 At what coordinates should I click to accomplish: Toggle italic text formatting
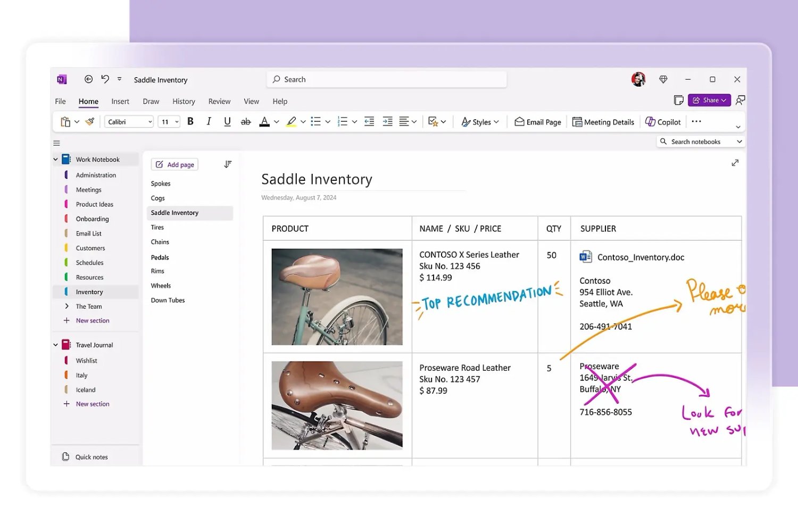click(209, 122)
